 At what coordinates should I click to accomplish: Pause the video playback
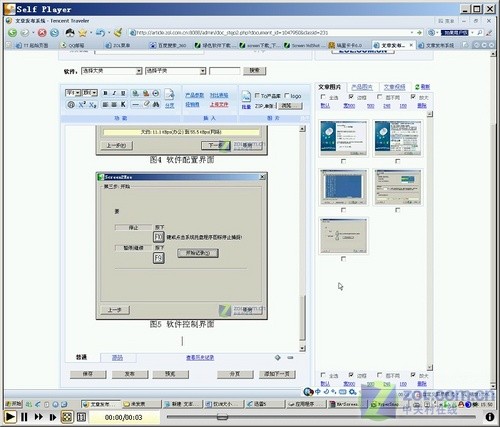click(x=24, y=417)
